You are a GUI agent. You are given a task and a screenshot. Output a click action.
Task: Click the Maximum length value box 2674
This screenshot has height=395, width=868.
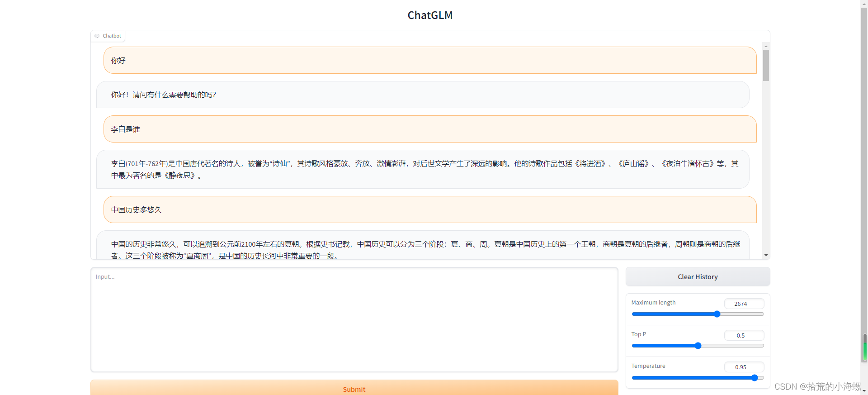pos(744,304)
